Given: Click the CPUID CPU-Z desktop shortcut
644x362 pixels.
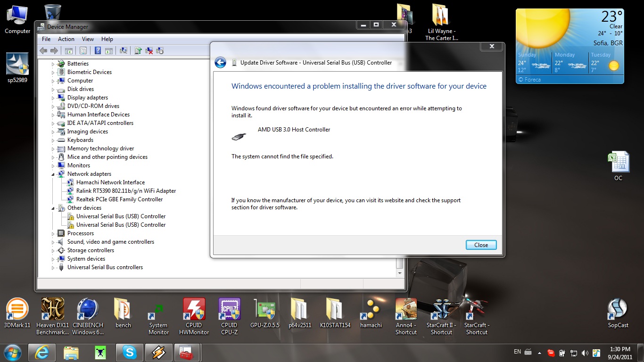Looking at the screenshot, I should coord(229,316).
